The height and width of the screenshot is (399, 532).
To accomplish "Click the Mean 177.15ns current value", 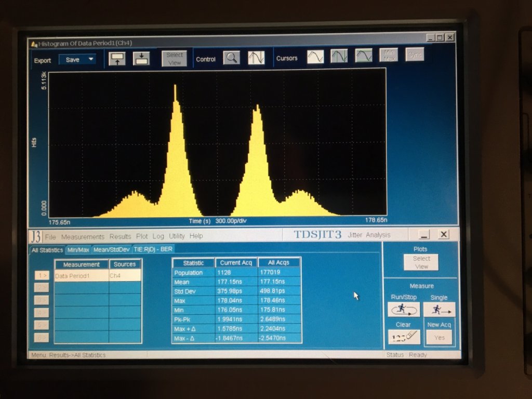I will click(x=236, y=282).
